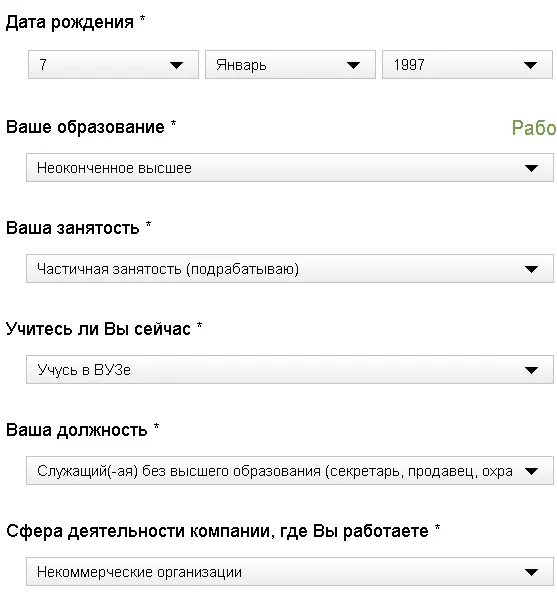This screenshot has height=609, width=557.
Task: Click the arrow icon on the 1997 selector
Action: (x=531, y=65)
